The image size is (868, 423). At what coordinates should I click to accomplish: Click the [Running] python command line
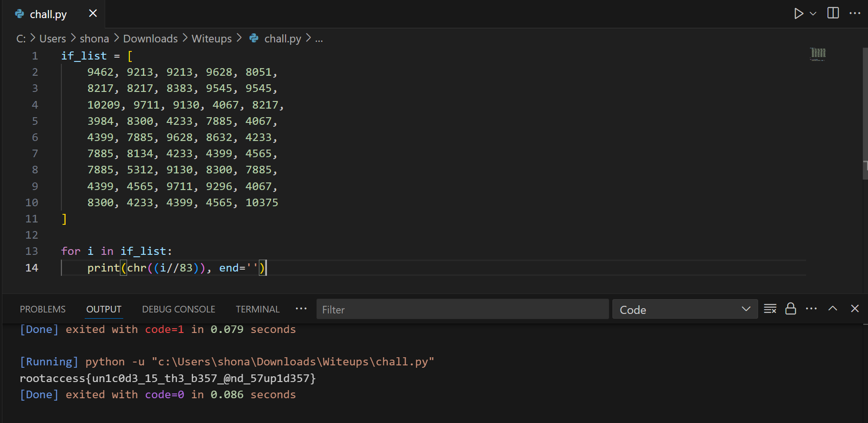227,362
